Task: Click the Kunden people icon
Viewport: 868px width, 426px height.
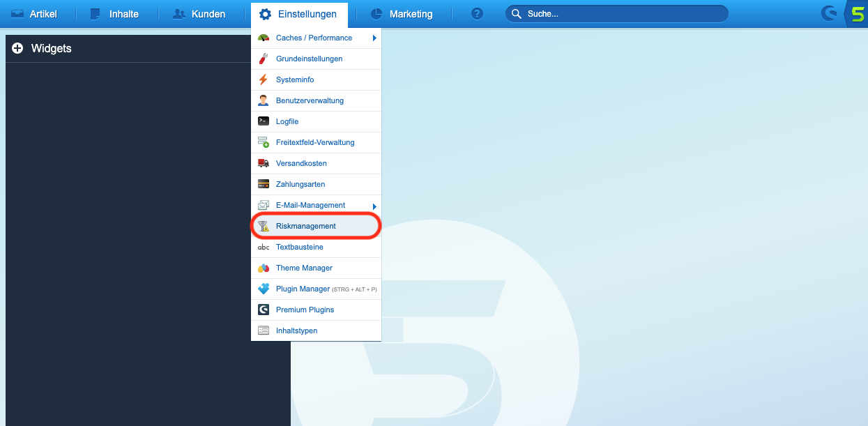Action: pos(179,14)
